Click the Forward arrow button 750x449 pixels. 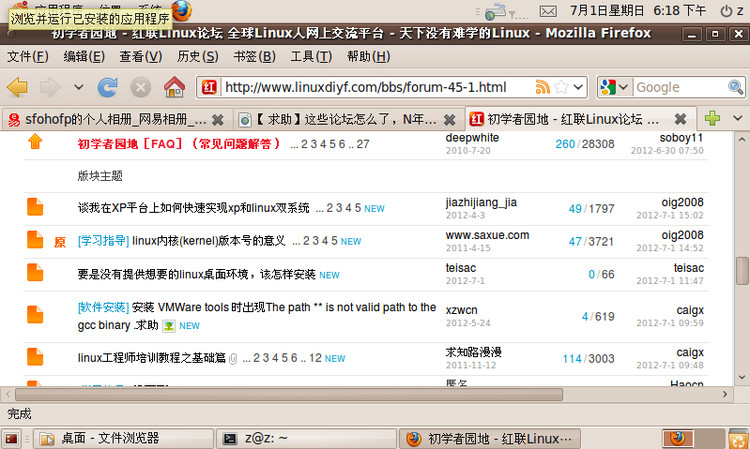point(50,88)
